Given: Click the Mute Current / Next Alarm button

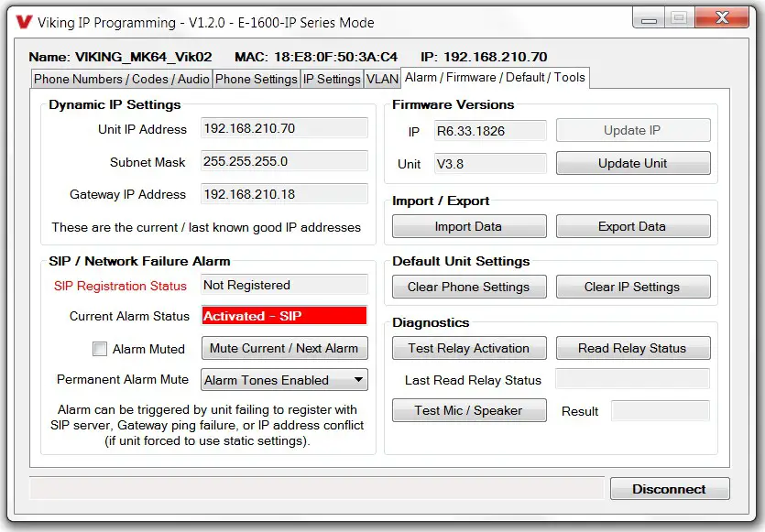Looking at the screenshot, I should pyautogui.click(x=284, y=348).
